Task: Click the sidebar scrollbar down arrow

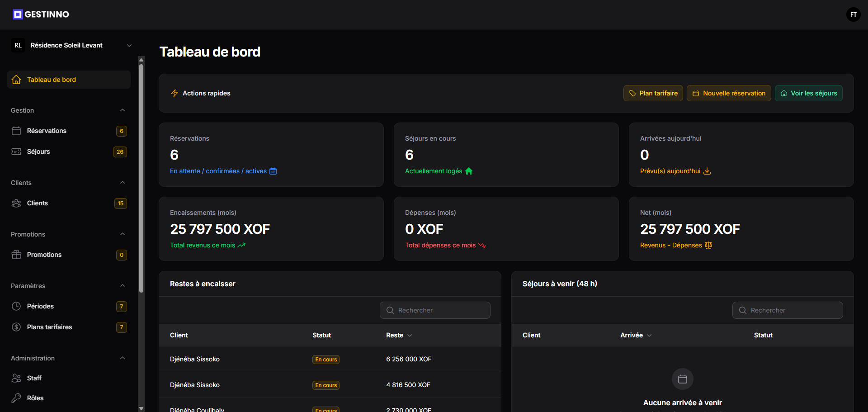Action: point(141,408)
